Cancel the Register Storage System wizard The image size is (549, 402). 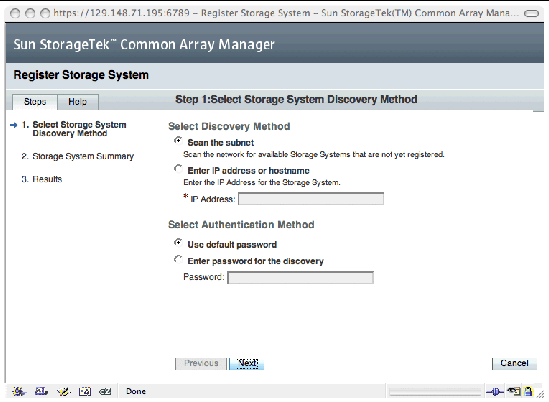[x=514, y=363]
